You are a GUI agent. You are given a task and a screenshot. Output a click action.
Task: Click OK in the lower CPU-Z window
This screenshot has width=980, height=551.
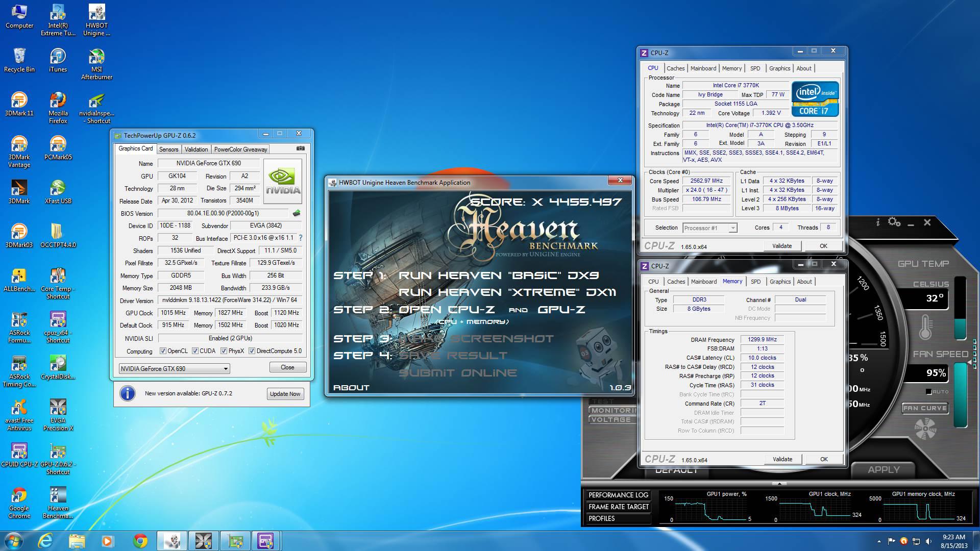(x=824, y=459)
